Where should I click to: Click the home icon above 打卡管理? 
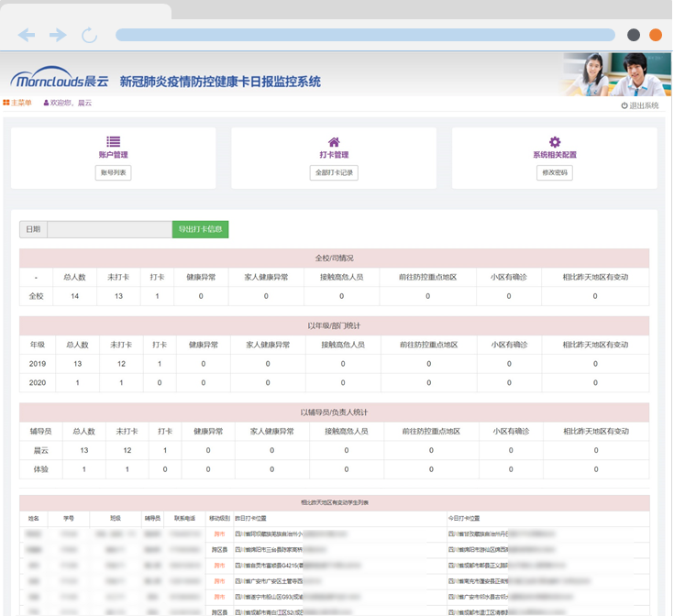coord(334,142)
